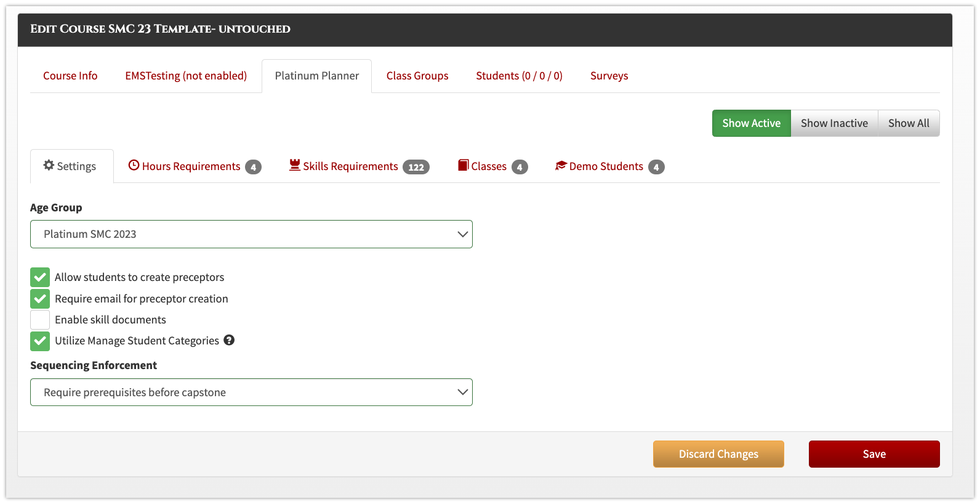
Task: Select the Settings sub-tab
Action: point(72,166)
